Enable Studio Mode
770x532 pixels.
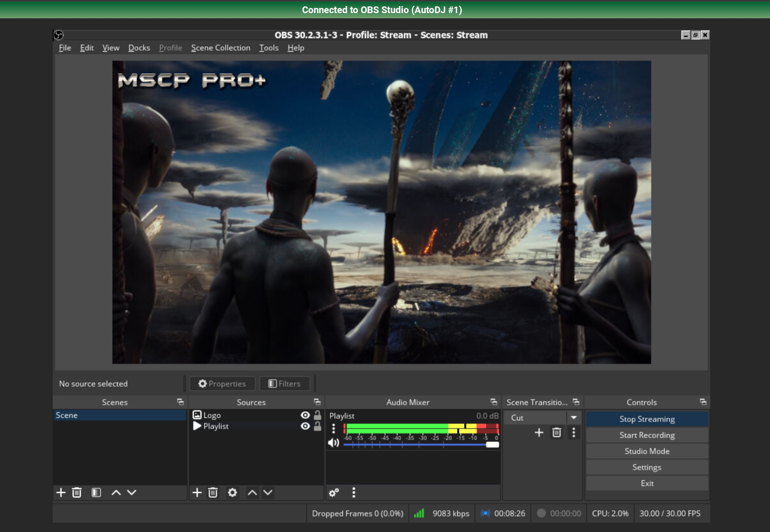pyautogui.click(x=646, y=451)
